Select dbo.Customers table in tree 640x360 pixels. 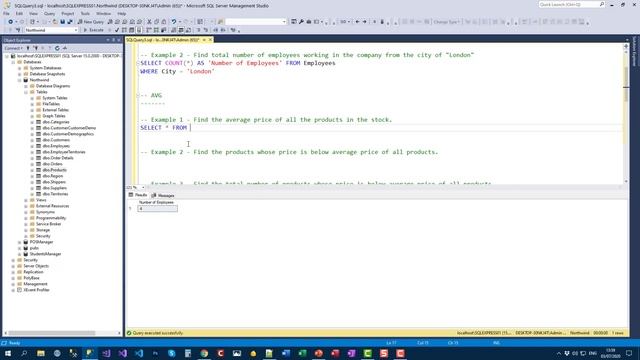[56, 140]
